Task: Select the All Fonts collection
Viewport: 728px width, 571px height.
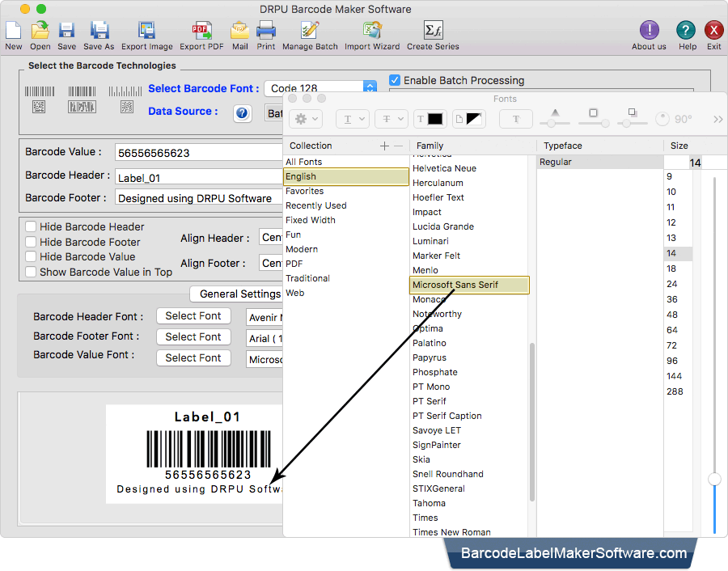Action: pyautogui.click(x=346, y=162)
